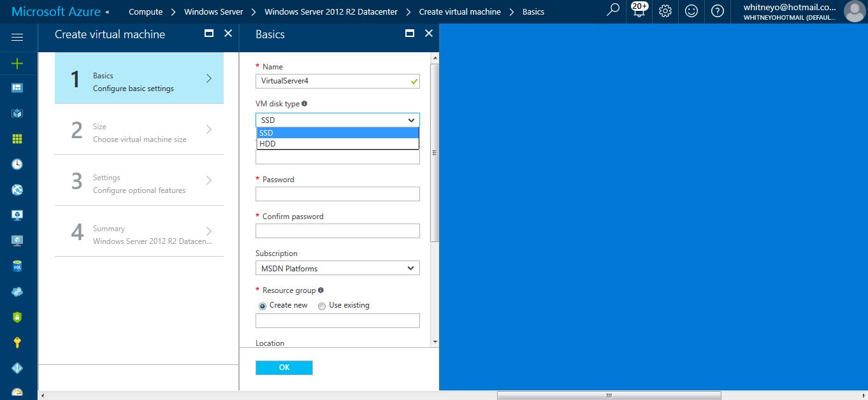Image resolution: width=868 pixels, height=400 pixels.
Task: Click the Basics breadcrumb item
Action: point(533,11)
